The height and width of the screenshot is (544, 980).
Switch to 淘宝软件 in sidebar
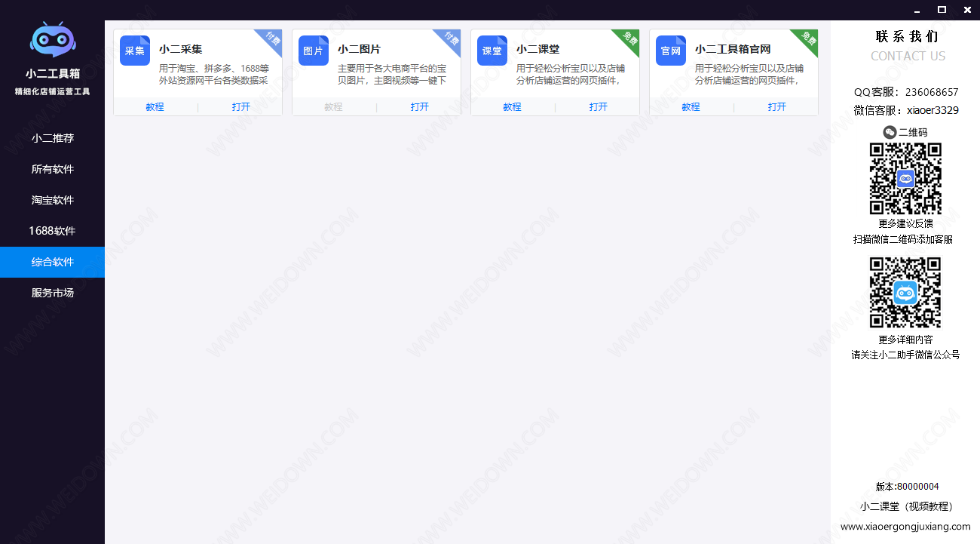coord(53,200)
